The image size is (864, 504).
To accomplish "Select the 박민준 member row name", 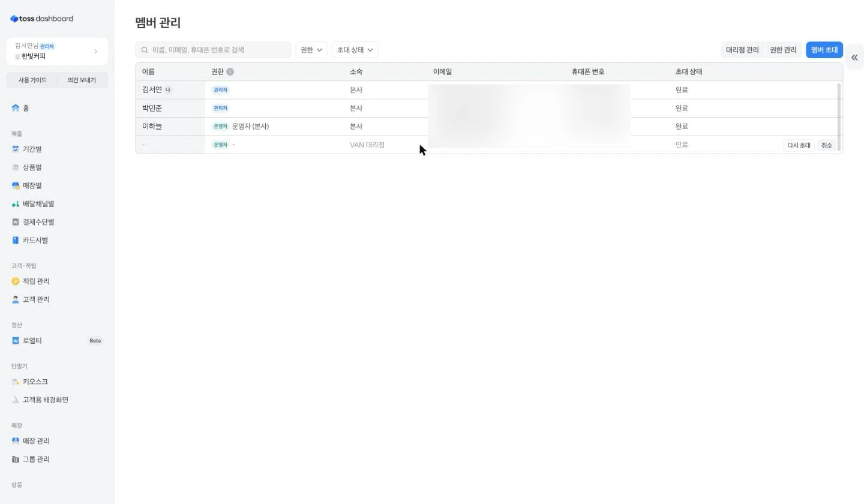I will pos(152,108).
